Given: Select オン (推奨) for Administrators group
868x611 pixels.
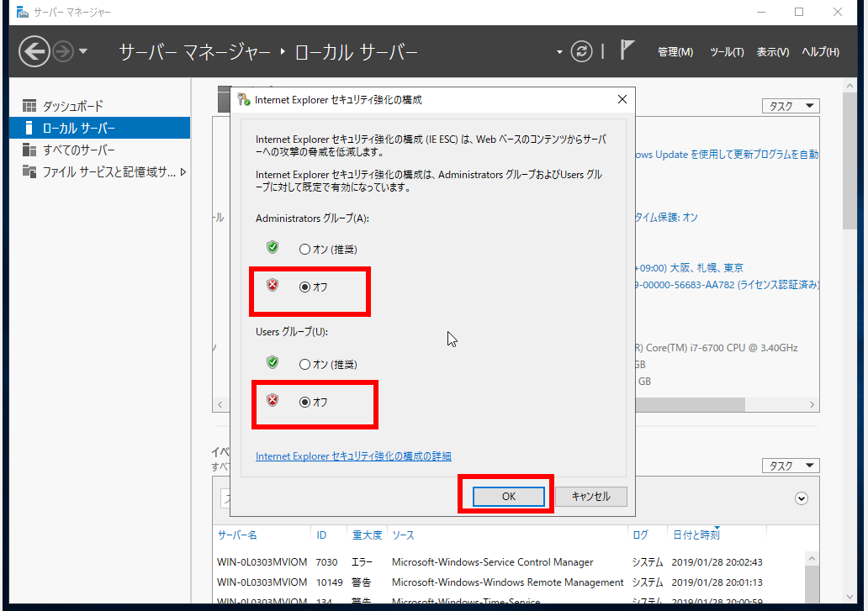Looking at the screenshot, I should pyautogui.click(x=328, y=250).
